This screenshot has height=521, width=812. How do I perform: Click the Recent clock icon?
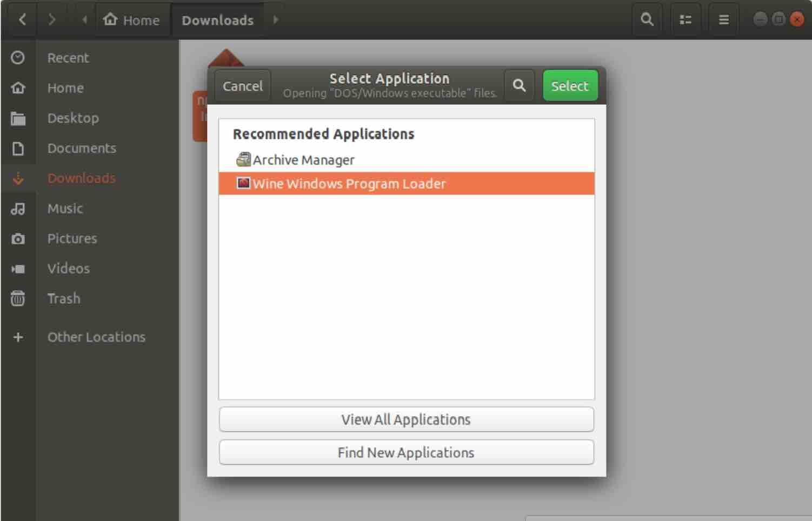point(18,57)
